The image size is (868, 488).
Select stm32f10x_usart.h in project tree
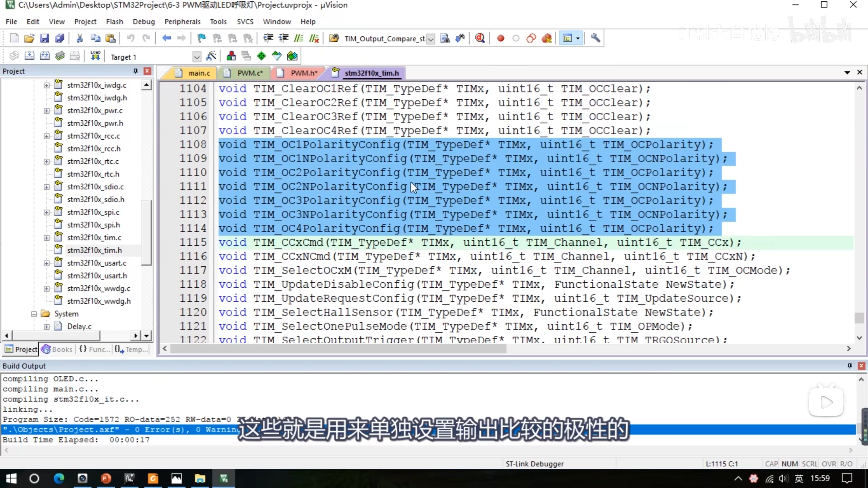97,276
